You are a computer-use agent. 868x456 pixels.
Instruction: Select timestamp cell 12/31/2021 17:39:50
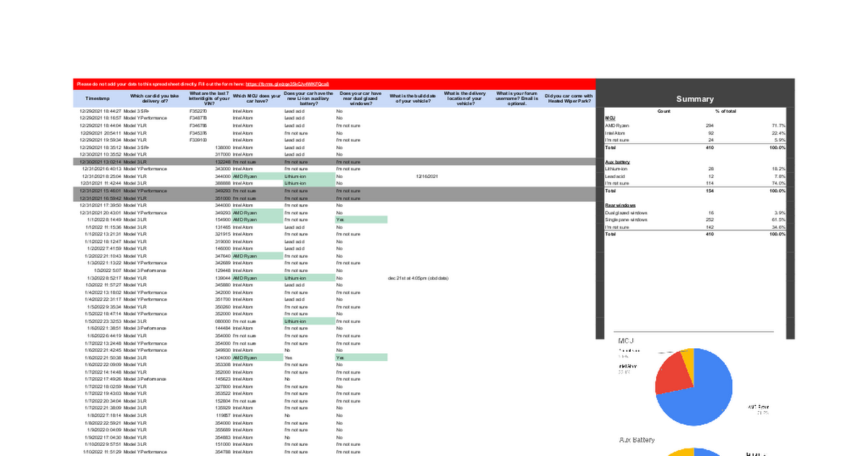(x=101, y=206)
